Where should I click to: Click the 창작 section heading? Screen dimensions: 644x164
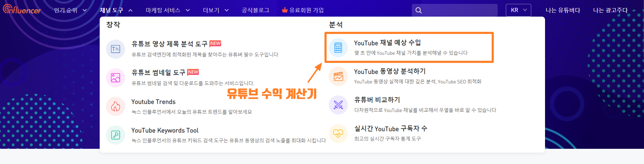pos(113,25)
